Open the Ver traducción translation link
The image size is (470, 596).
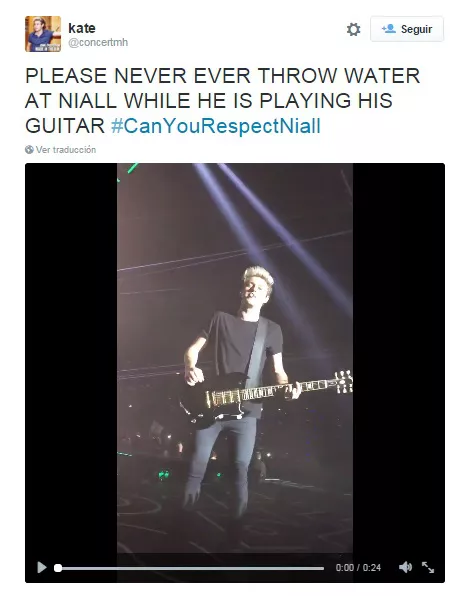(66, 150)
